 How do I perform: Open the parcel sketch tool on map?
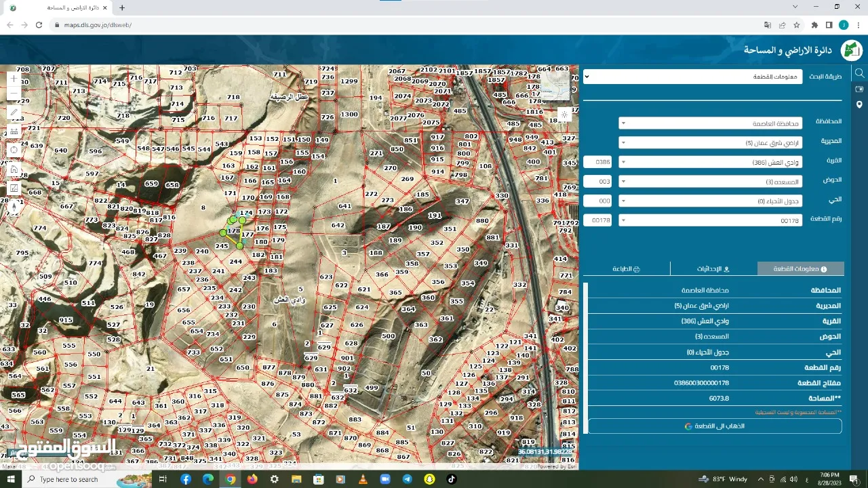14,188
